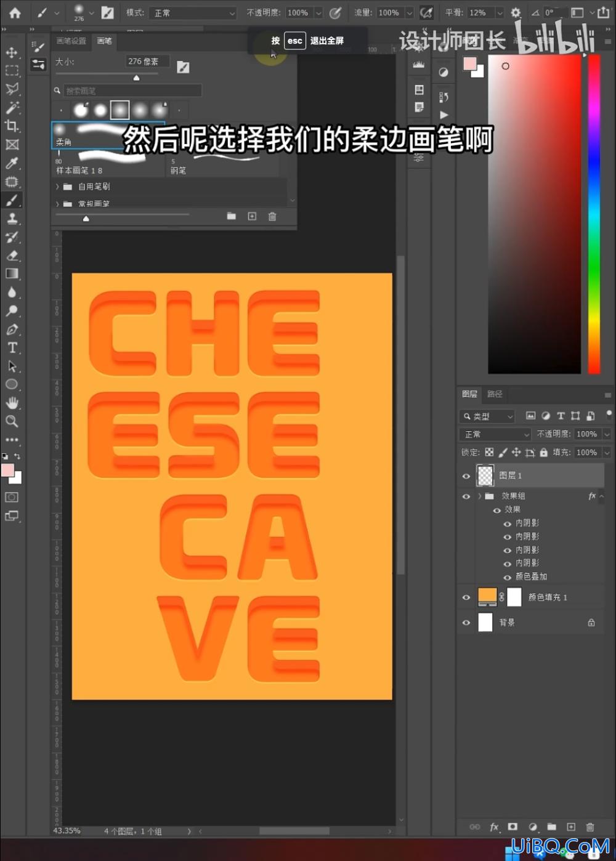Image resolution: width=616 pixels, height=861 pixels.
Task: Toggle lock transparent pixels in Layers panel
Action: [x=489, y=452]
